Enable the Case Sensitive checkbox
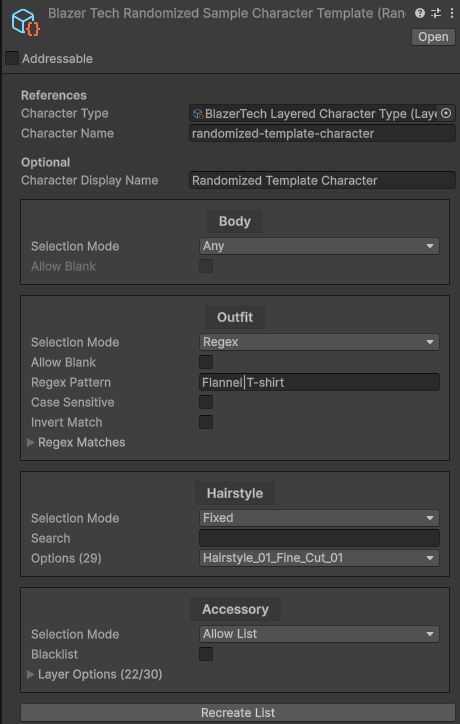The height and width of the screenshot is (724, 460). tap(206, 402)
